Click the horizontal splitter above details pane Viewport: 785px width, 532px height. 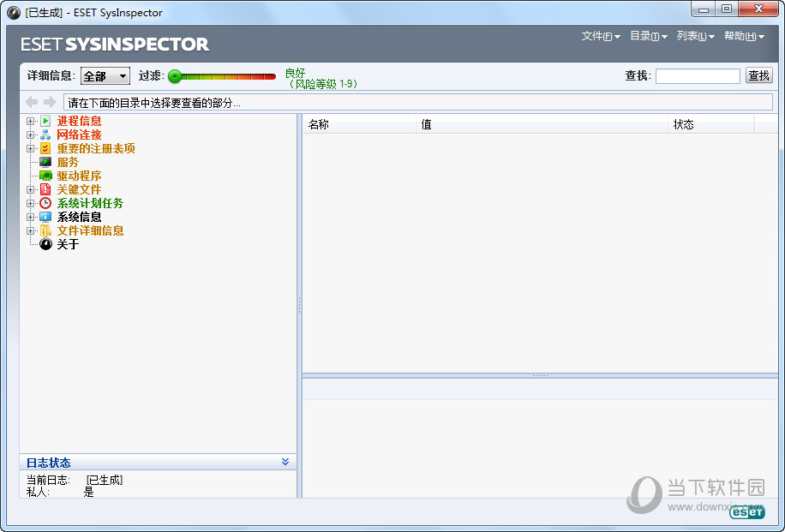[541, 375]
